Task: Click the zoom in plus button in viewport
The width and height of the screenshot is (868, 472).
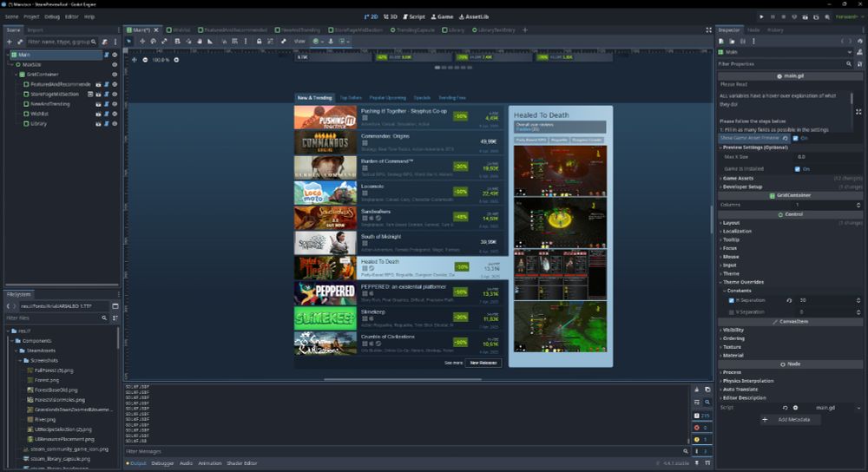Action: 176,60
